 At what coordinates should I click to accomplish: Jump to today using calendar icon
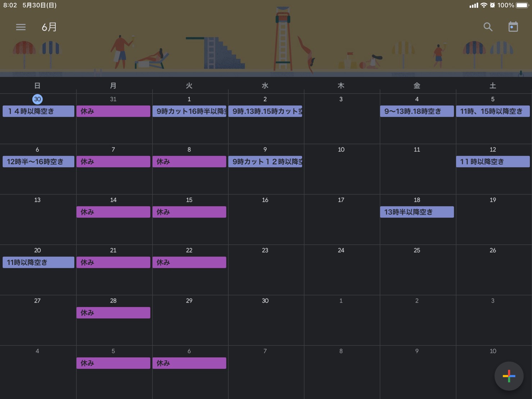pyautogui.click(x=513, y=27)
